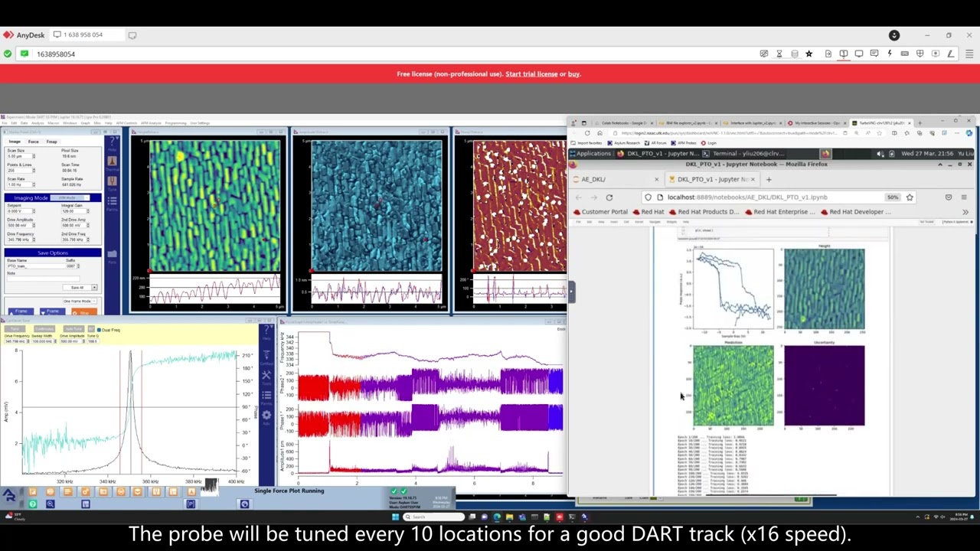Adjust the Drive Amplitude stepper
The image size is (980, 551).
coord(33,226)
